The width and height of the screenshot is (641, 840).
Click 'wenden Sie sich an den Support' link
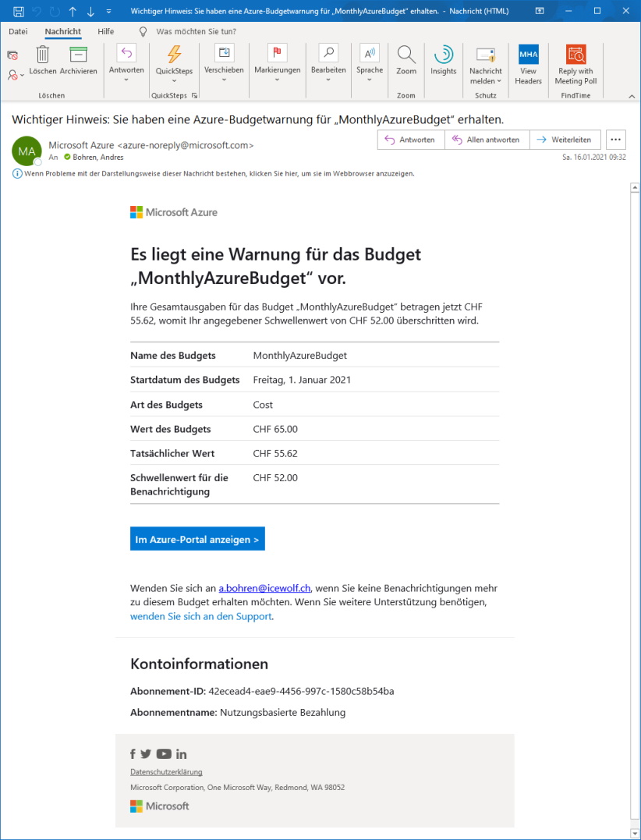201,616
